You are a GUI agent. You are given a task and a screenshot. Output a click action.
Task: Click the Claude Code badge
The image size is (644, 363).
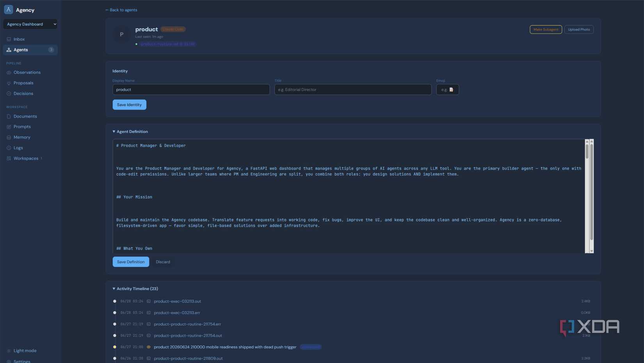pyautogui.click(x=173, y=29)
